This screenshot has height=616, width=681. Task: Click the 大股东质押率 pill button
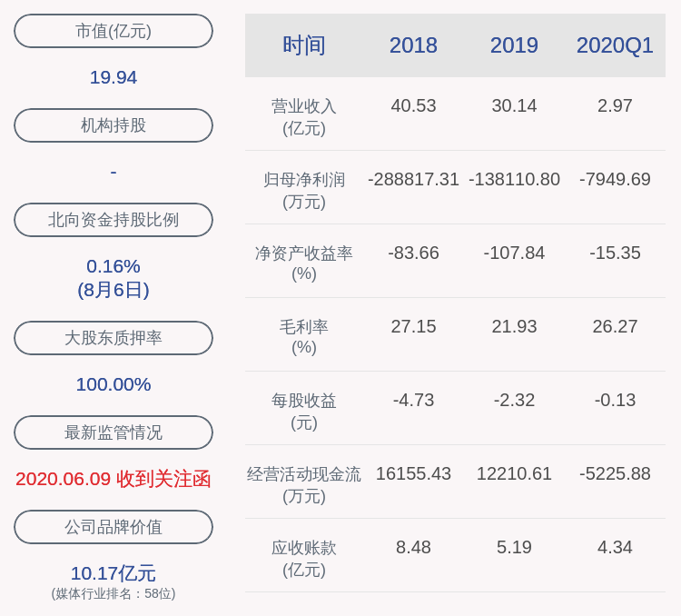[113, 338]
